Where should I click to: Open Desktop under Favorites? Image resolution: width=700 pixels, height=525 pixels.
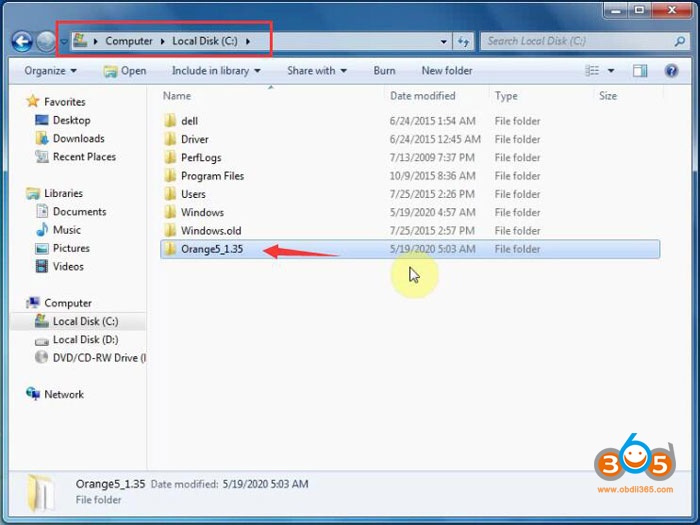coord(71,120)
